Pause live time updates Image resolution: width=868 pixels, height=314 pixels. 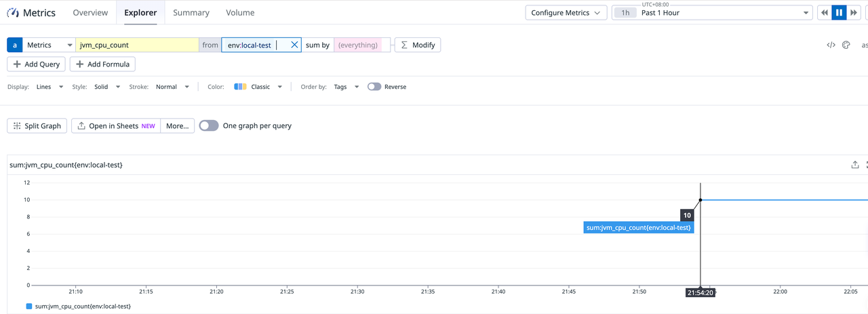pyautogui.click(x=839, y=13)
